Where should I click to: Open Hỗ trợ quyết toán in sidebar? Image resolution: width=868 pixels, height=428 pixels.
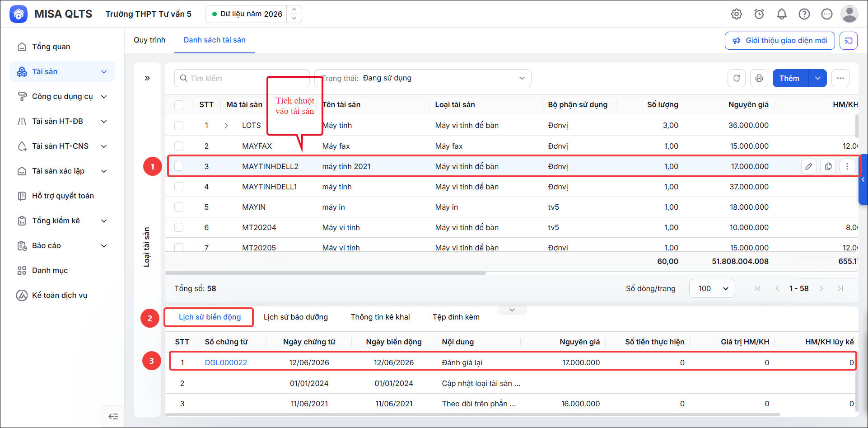tap(62, 196)
